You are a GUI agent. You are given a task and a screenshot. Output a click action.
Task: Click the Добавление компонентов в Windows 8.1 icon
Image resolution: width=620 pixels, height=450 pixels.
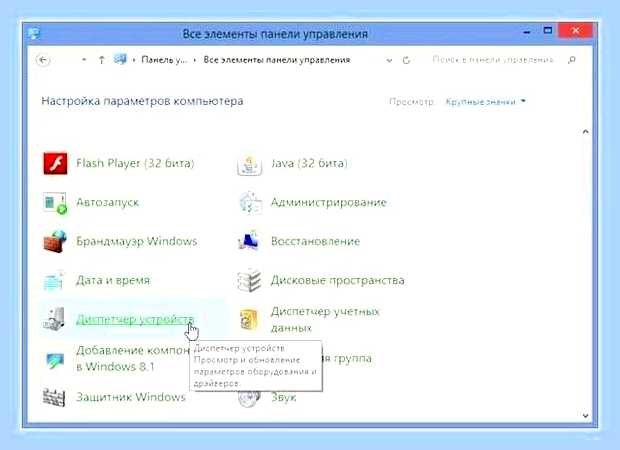click(55, 359)
